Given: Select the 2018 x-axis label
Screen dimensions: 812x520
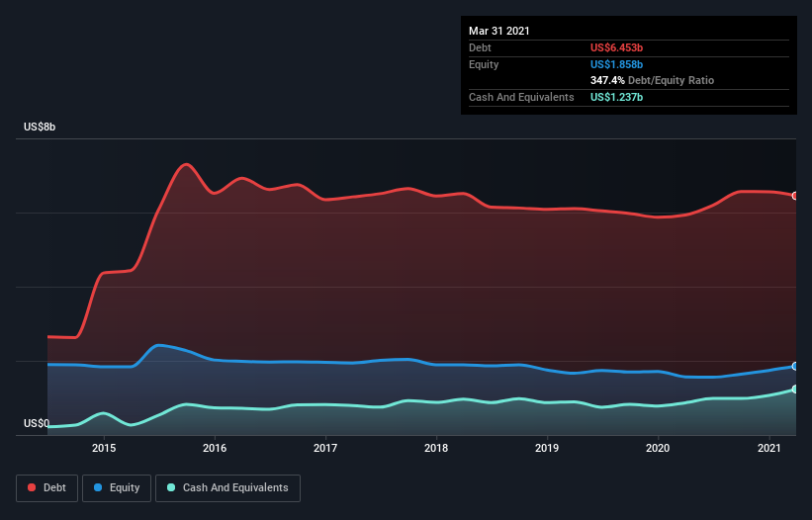Looking at the screenshot, I should (x=436, y=448).
